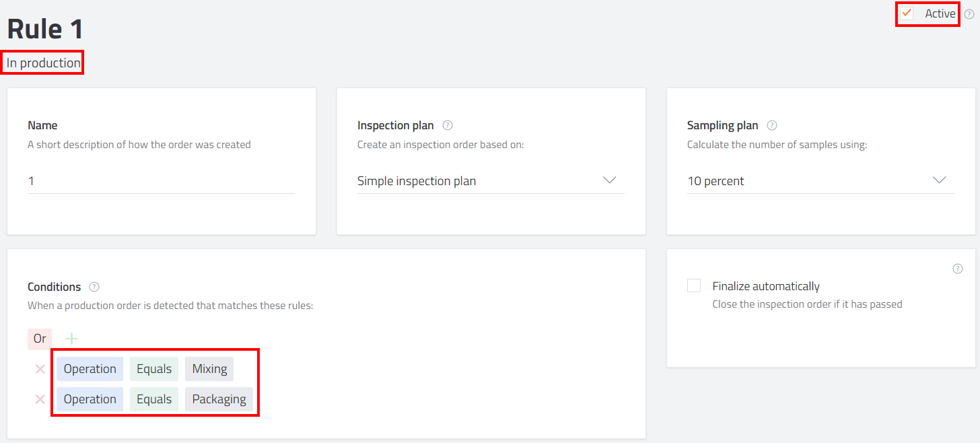The image size is (980, 443).
Task: Change Equals operator in Mixing row
Action: 154,369
